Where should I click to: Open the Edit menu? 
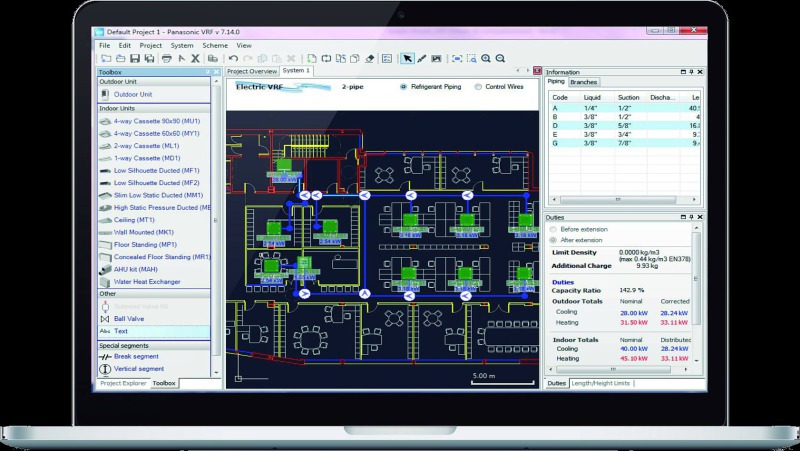[x=125, y=45]
